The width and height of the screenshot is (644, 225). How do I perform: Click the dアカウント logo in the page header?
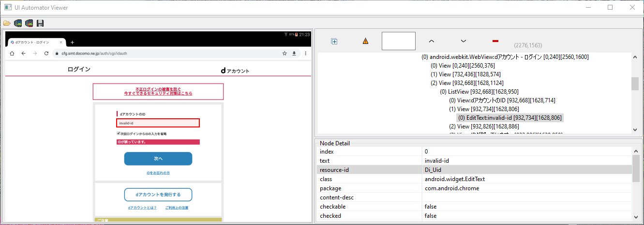(235, 70)
